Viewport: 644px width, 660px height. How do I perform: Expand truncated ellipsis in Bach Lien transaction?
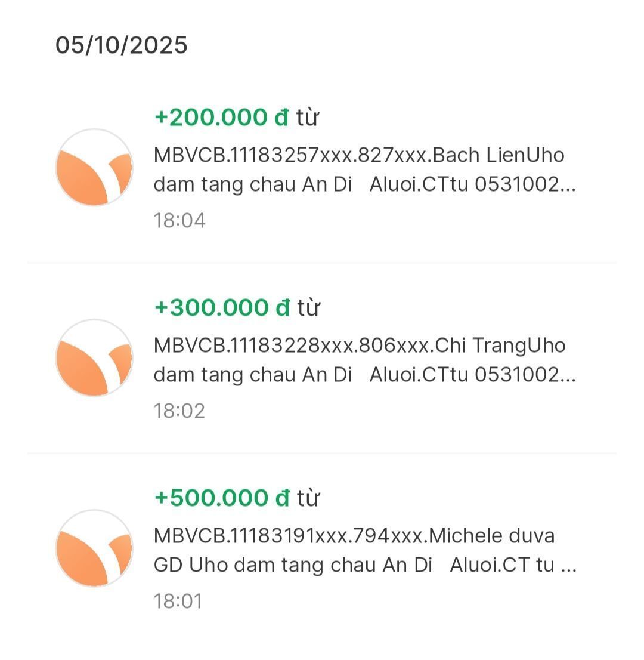click(569, 186)
